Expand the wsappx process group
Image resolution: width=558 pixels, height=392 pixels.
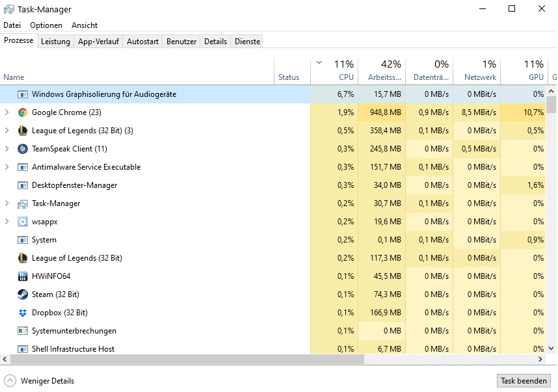7,222
